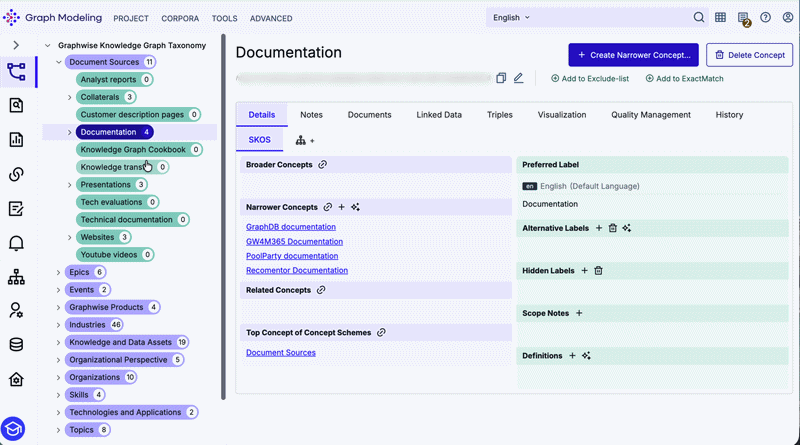Image resolution: width=800 pixels, height=445 pixels.
Task: Generate a definition with AI sparkle icon
Action: (586, 355)
